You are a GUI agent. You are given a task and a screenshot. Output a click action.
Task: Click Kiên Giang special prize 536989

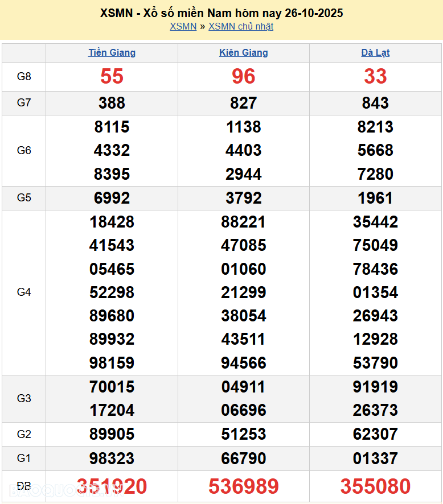243,486
